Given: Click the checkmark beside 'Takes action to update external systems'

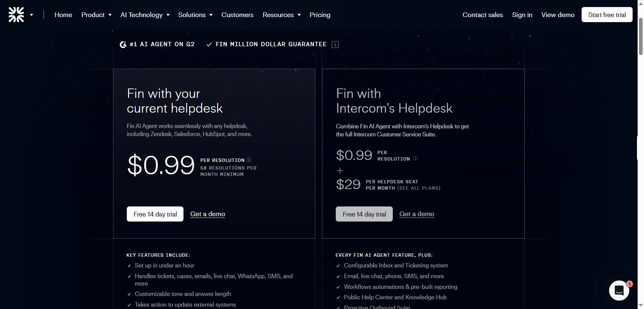Looking at the screenshot, I should [x=129, y=305].
